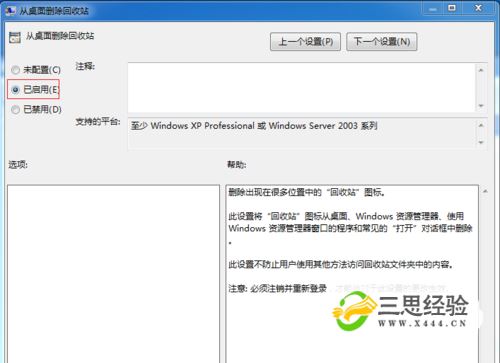Select the 已禁用(D) radio button
The width and height of the screenshot is (500, 363).
(15, 109)
